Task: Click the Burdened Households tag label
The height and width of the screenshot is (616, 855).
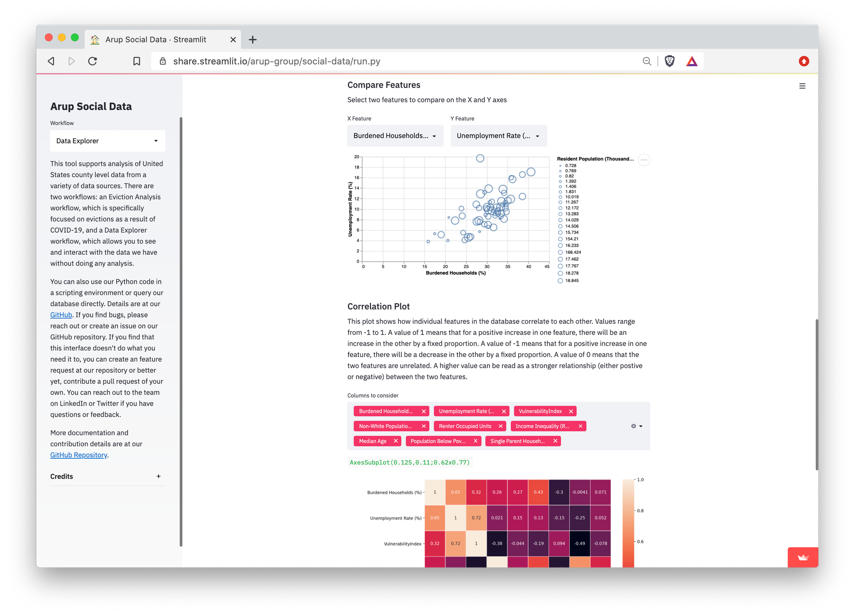Action: (x=386, y=411)
